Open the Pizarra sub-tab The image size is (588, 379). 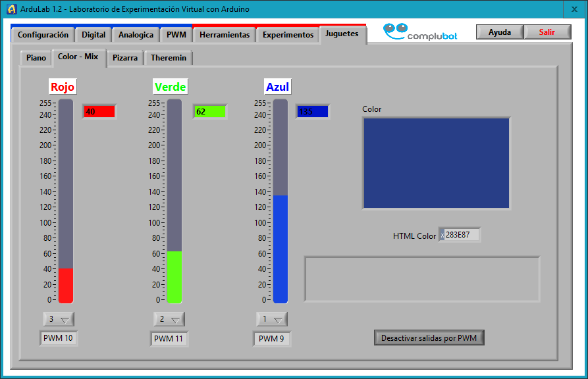(x=125, y=58)
